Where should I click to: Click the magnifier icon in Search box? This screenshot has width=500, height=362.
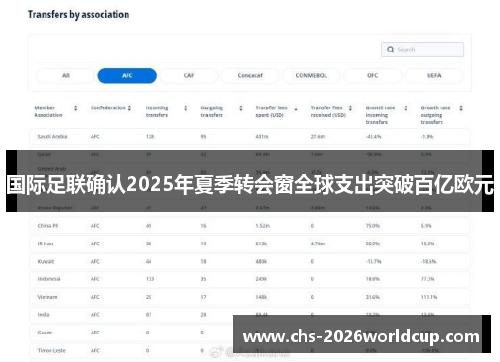(390, 49)
